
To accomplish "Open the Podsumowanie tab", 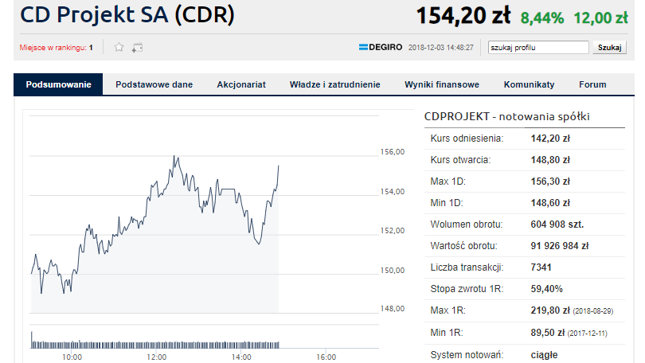I will [58, 84].
